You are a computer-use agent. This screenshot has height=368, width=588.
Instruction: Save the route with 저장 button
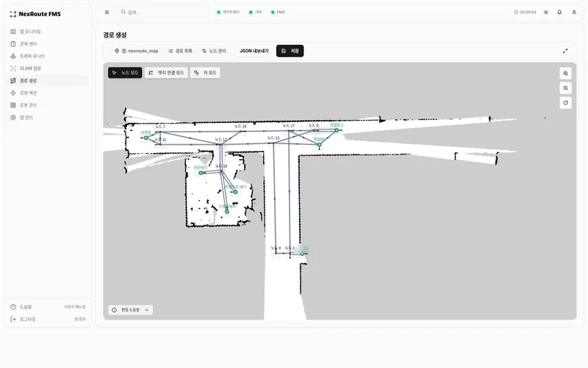pyautogui.click(x=290, y=51)
